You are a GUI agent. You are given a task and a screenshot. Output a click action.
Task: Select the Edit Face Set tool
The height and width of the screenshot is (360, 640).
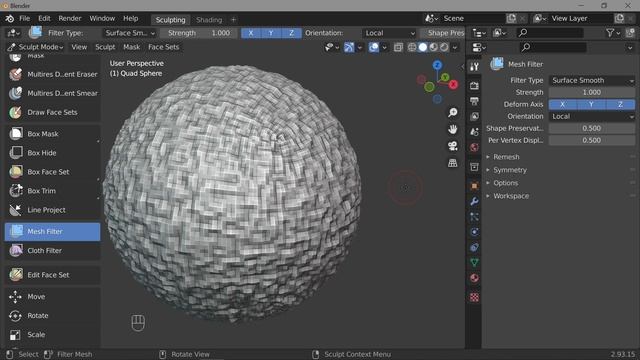[53, 275]
